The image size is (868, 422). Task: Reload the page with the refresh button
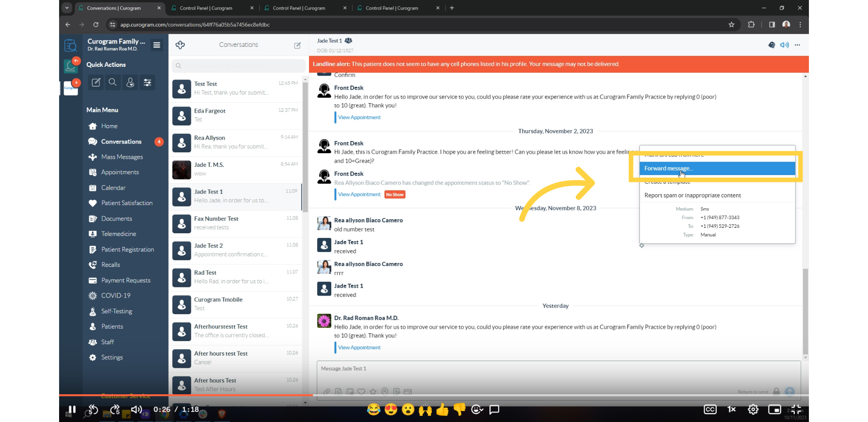click(96, 25)
